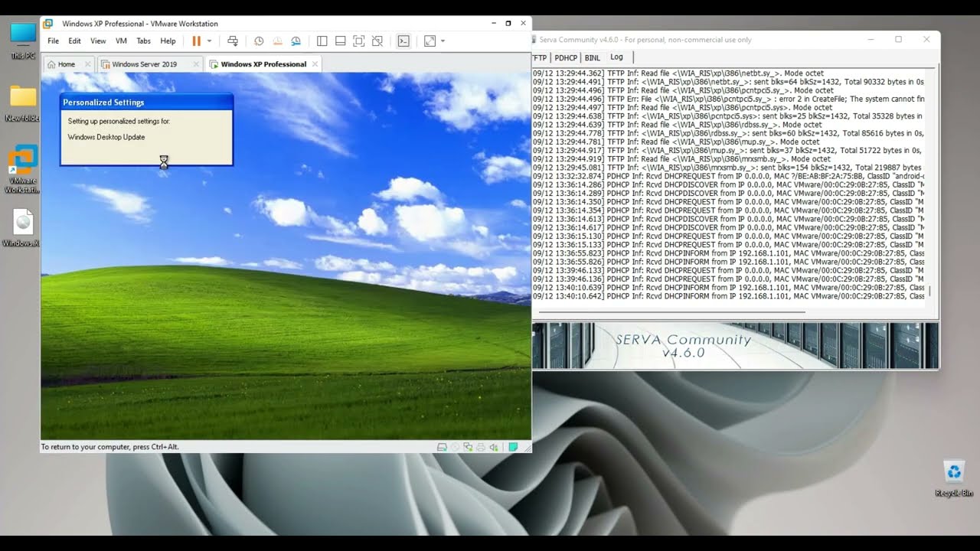Send Ctrl+Alt+Del to the virtual machine
The height and width of the screenshot is (551, 980).
point(233,41)
